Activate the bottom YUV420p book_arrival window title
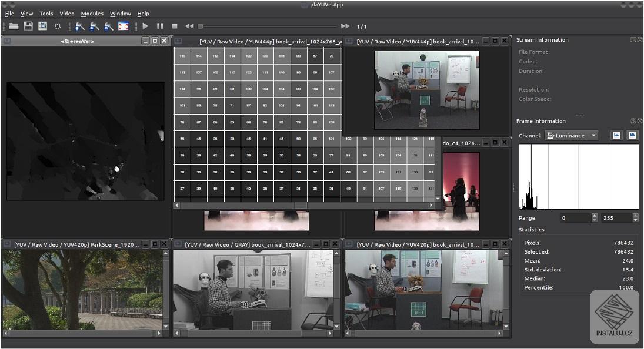 (418, 245)
